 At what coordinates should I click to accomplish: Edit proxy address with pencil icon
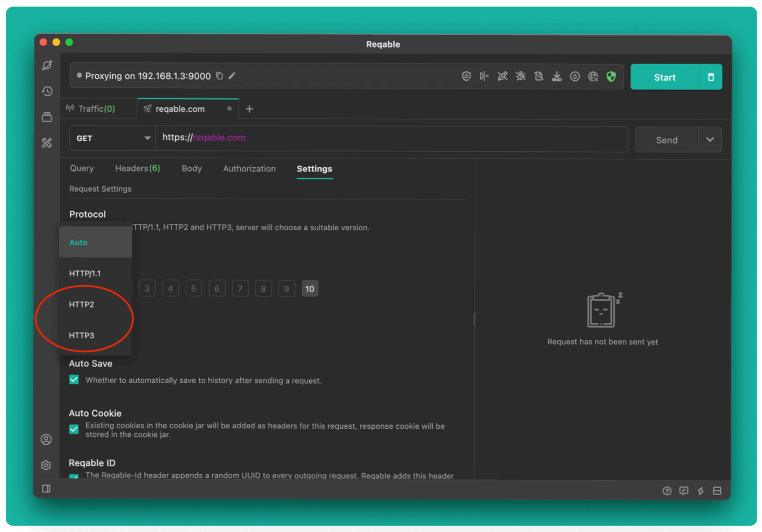[232, 76]
